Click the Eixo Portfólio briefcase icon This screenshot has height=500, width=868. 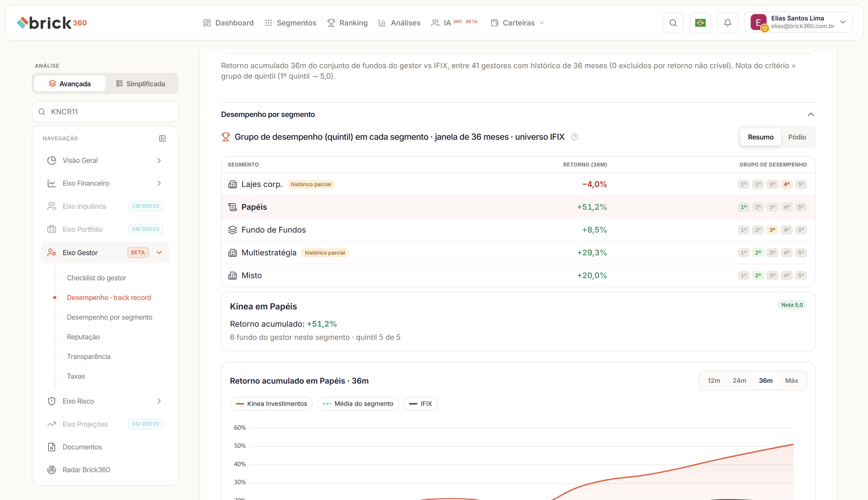[51, 229]
